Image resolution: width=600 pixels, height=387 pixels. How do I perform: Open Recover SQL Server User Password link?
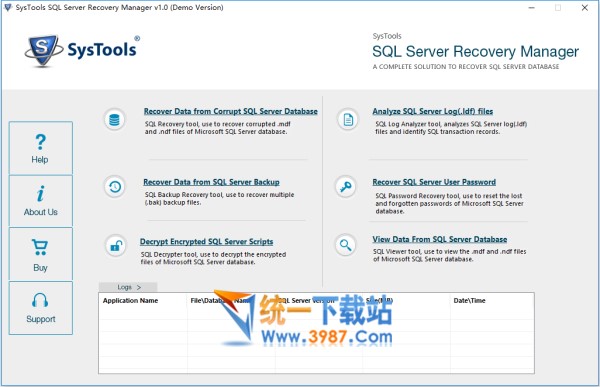click(434, 182)
